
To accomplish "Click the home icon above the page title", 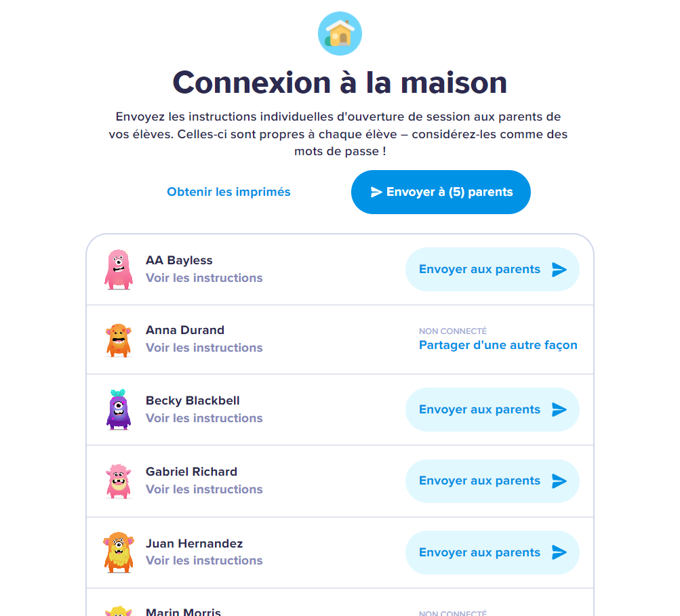I will pos(339,33).
